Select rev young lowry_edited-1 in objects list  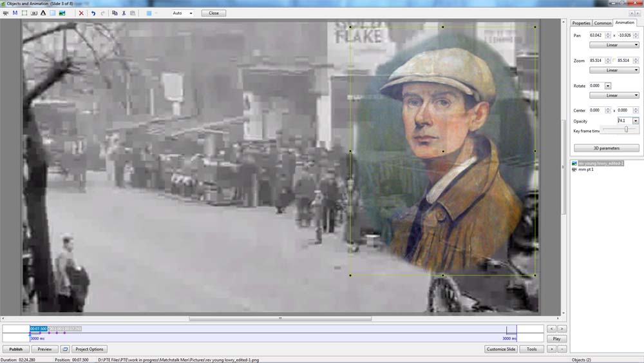coord(601,163)
